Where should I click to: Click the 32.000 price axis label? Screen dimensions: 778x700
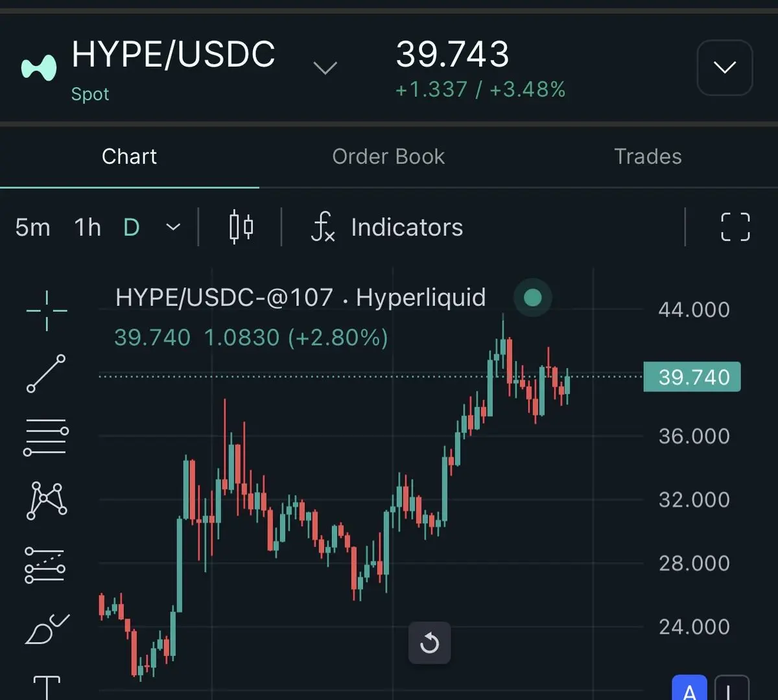694,500
